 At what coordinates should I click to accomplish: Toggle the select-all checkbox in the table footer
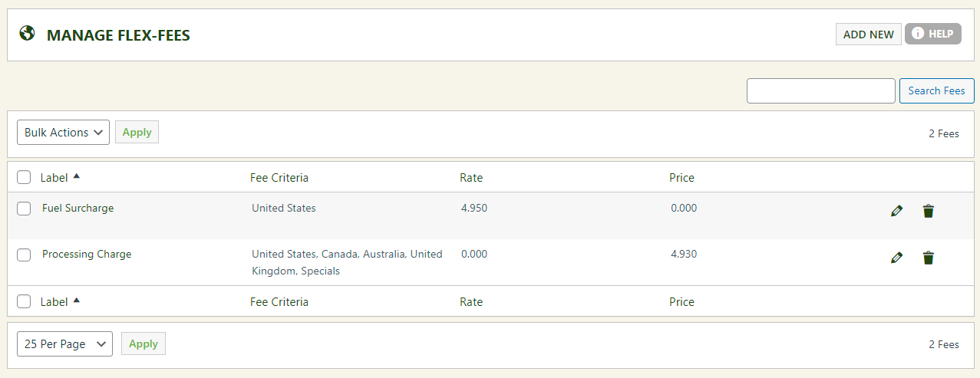coord(24,302)
